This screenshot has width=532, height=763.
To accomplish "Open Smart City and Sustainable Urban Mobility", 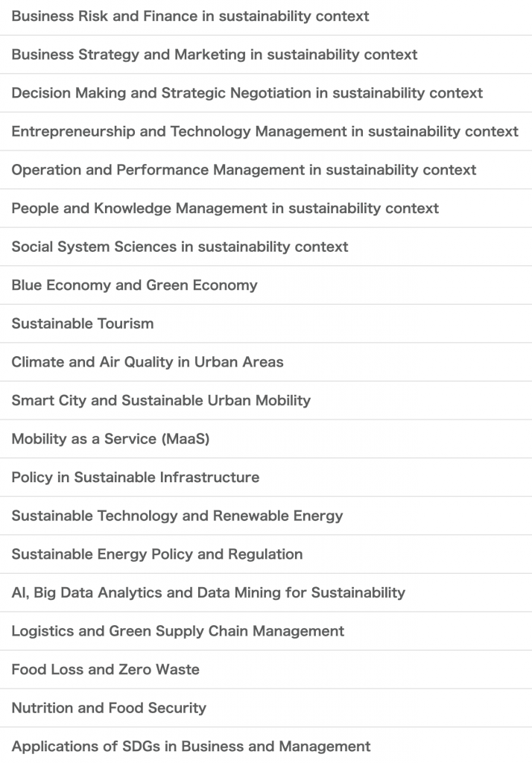I will [x=266, y=400].
